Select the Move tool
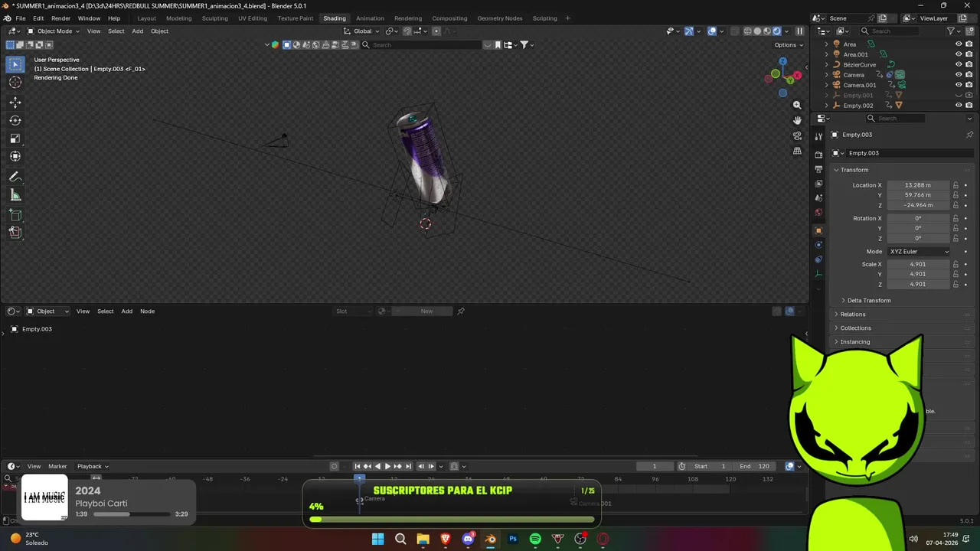The width and height of the screenshot is (980, 551). [x=15, y=102]
